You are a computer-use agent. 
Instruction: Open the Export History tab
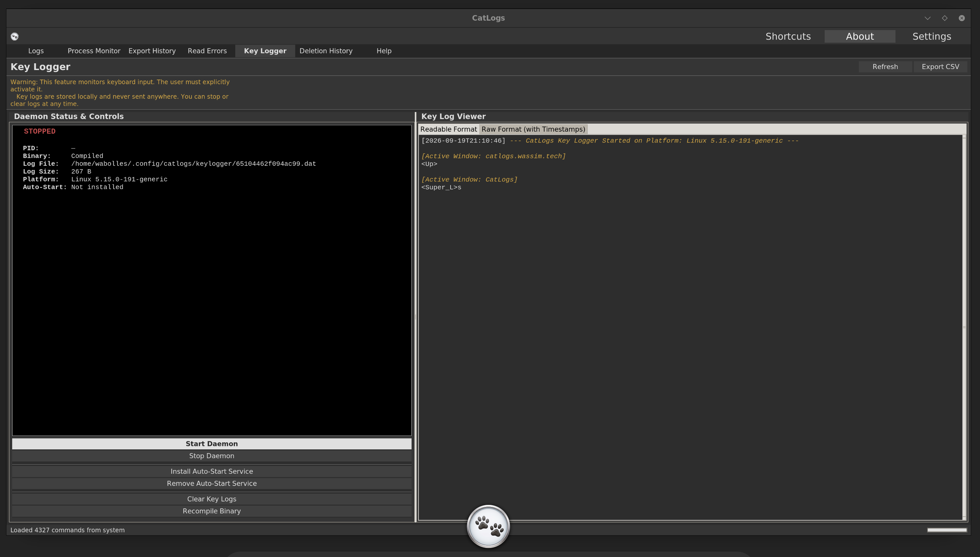coord(152,51)
